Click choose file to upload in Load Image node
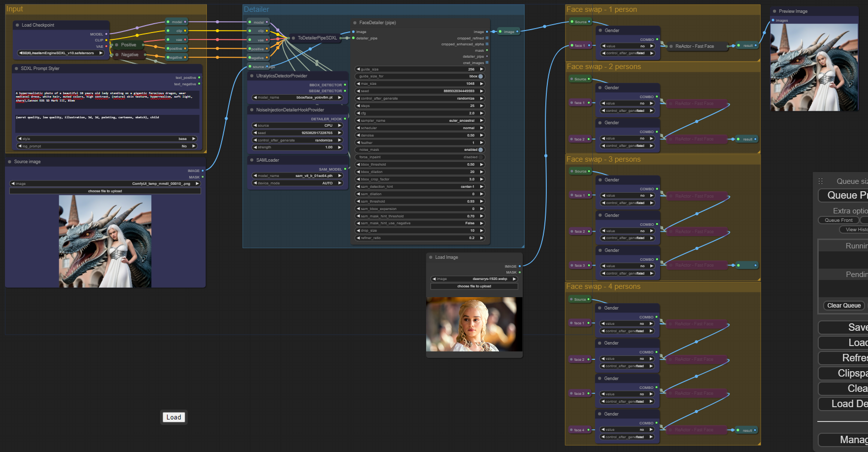Screen dimensions: 868x452 474,286
